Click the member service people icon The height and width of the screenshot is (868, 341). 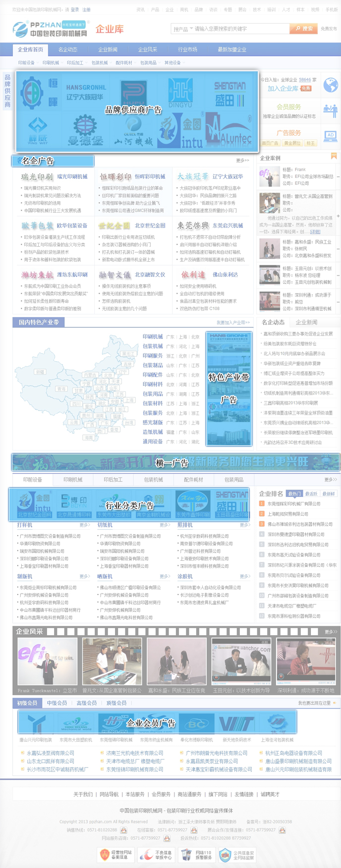[330, 109]
